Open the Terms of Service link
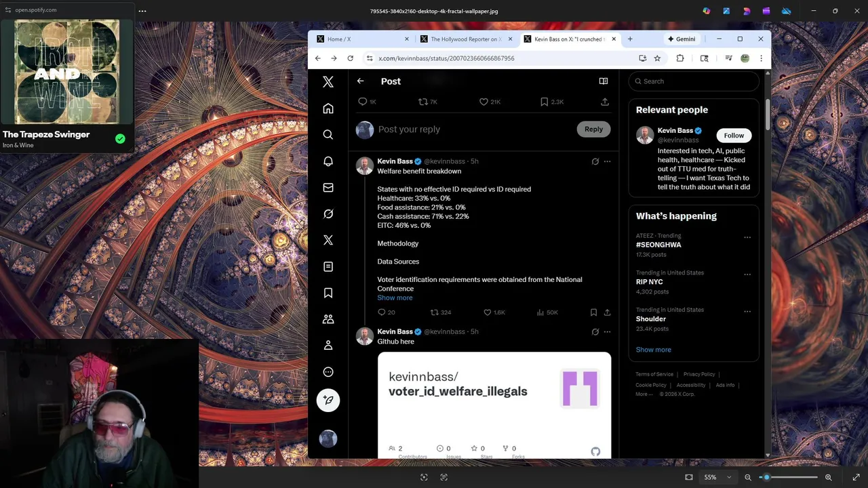Screen dimensions: 868x488 point(654,374)
